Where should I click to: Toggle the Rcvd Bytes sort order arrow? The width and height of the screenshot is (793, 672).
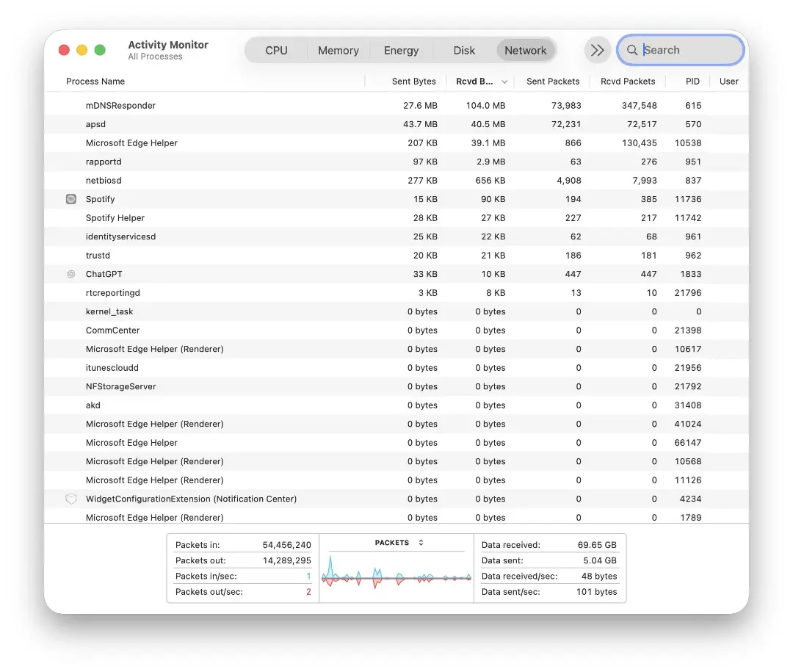pyautogui.click(x=504, y=82)
